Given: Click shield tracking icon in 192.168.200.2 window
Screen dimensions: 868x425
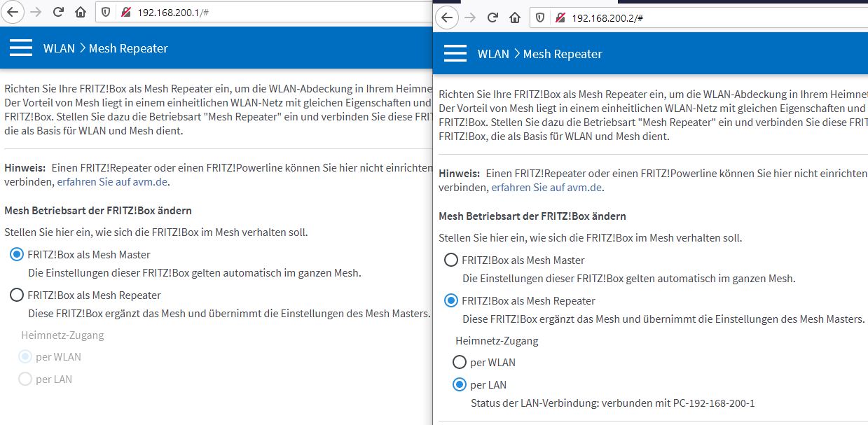Looking at the screenshot, I should point(540,18).
